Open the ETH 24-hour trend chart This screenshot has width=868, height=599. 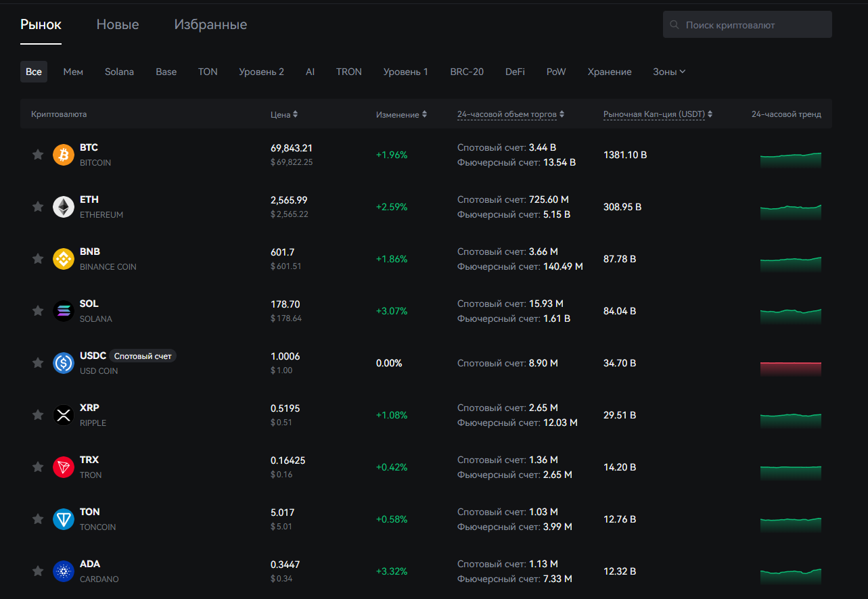790,212
